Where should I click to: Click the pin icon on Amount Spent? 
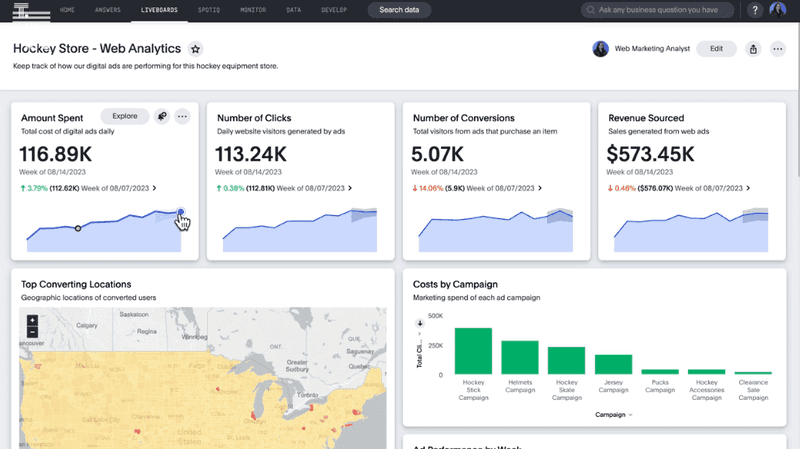162,117
